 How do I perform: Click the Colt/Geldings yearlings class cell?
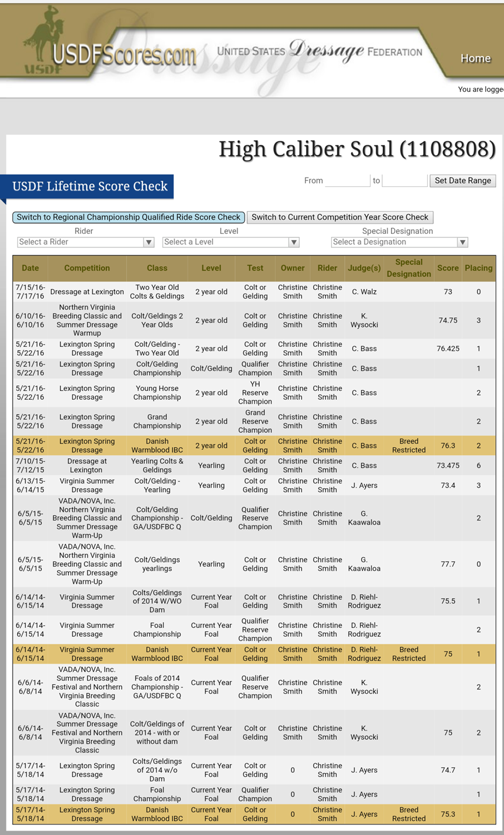point(157,564)
